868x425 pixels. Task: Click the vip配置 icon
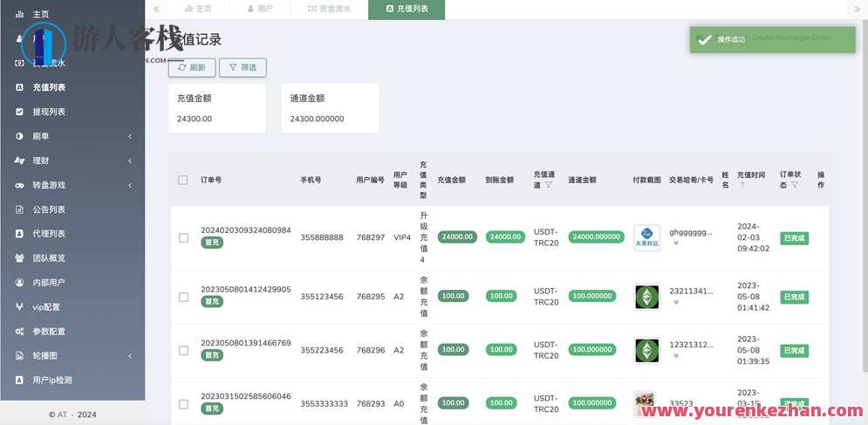[x=19, y=307]
